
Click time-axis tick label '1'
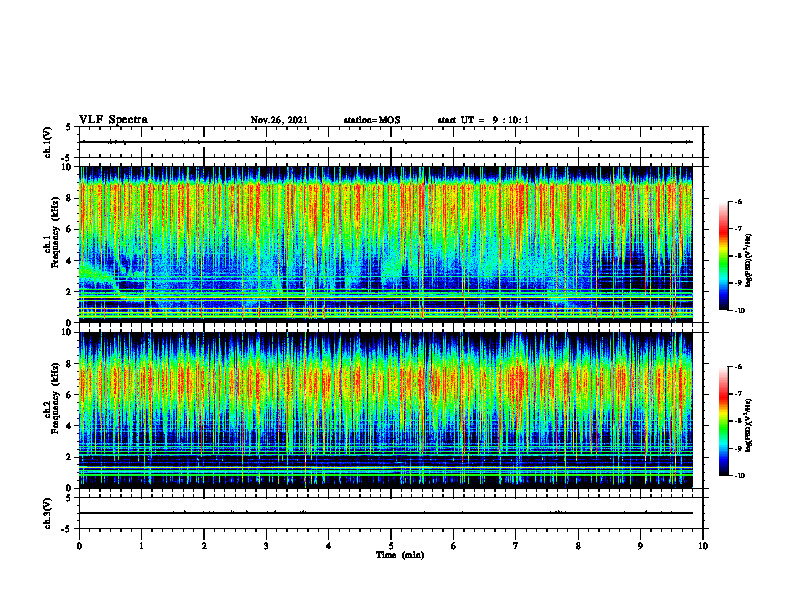coord(141,546)
